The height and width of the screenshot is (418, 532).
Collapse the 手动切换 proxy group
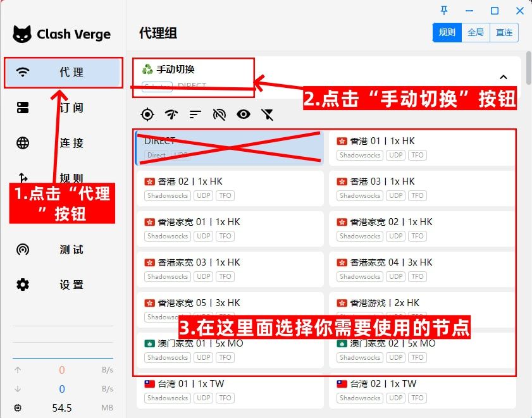coord(504,77)
